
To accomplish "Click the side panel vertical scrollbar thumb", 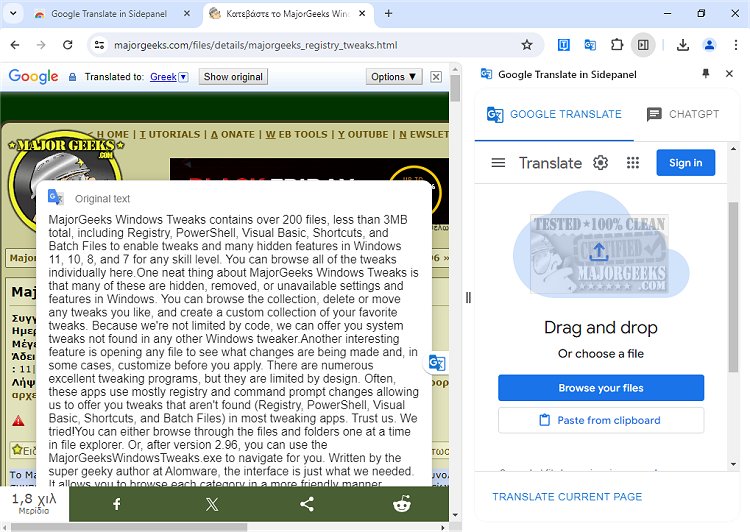I will click(733, 287).
